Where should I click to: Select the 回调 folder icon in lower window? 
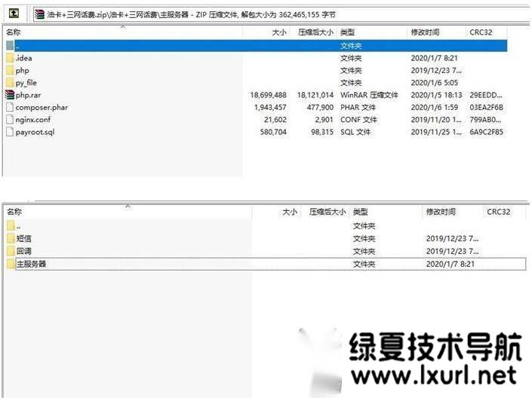pyautogui.click(x=11, y=251)
